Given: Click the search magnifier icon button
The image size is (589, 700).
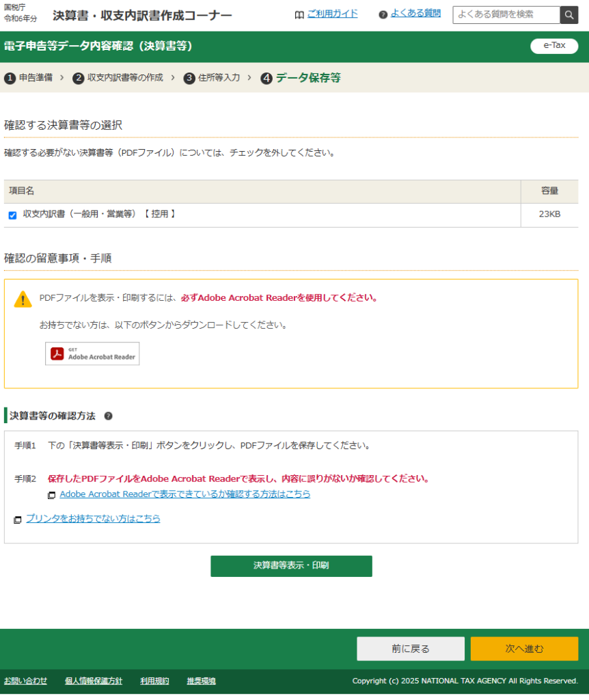Looking at the screenshot, I should point(569,15).
